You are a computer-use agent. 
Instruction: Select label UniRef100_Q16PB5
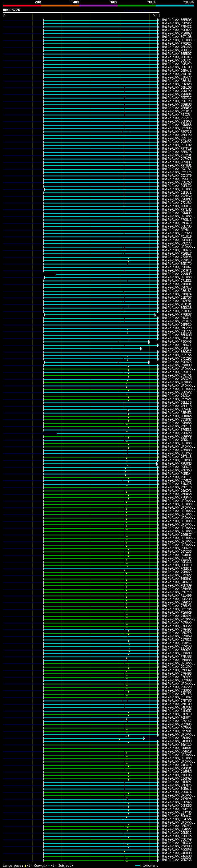[177, 772]
